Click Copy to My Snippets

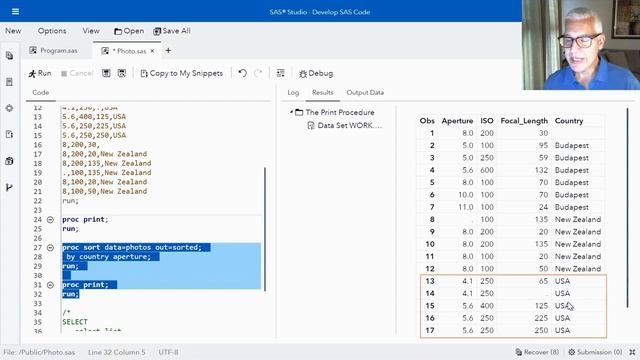point(182,73)
